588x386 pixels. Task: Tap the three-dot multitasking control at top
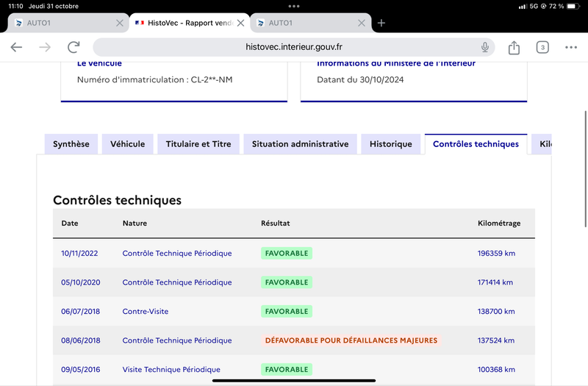tap(293, 6)
